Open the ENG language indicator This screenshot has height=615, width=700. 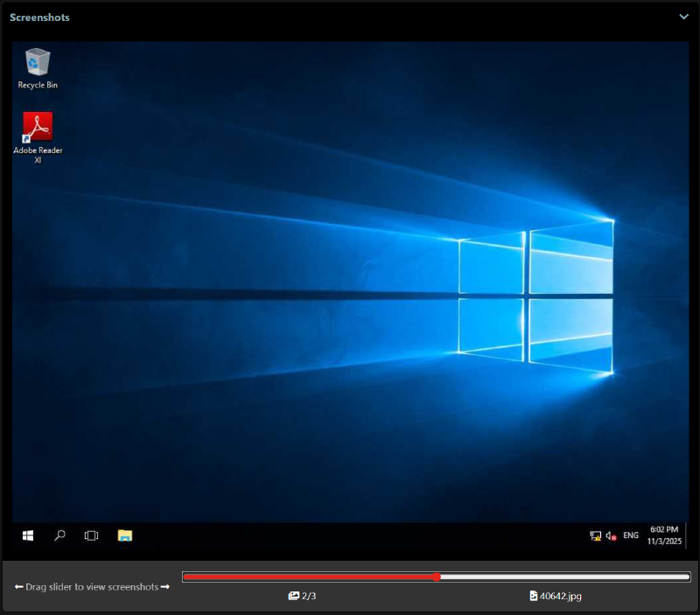[x=630, y=535]
